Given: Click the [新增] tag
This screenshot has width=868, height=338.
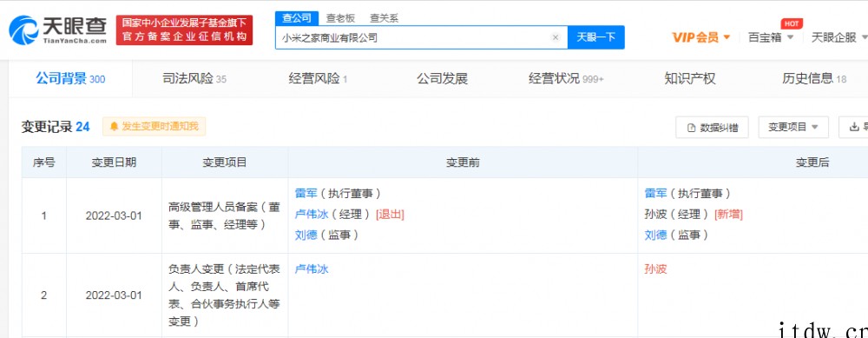Looking at the screenshot, I should click(x=728, y=215).
